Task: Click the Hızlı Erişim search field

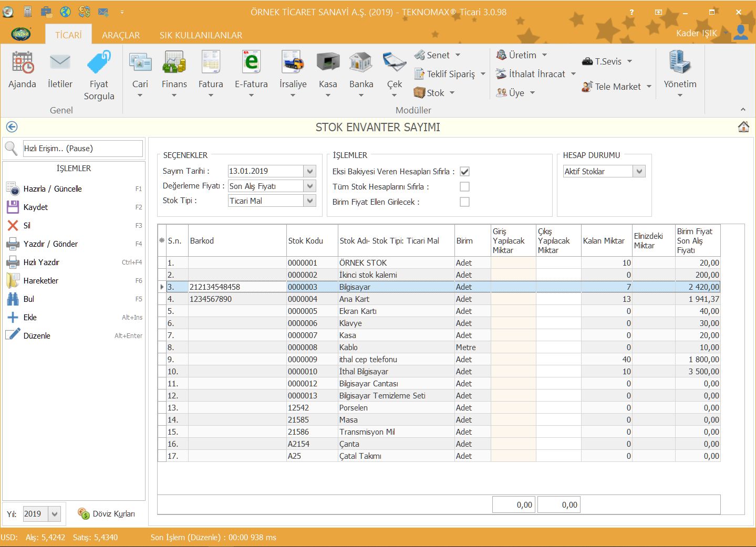Action: tap(82, 149)
